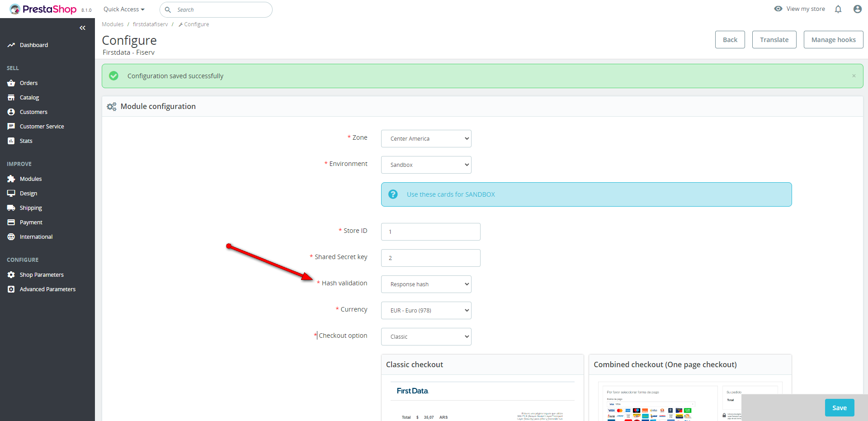Image resolution: width=868 pixels, height=421 pixels.
Task: Click the PrestaShop logo
Action: tap(43, 9)
